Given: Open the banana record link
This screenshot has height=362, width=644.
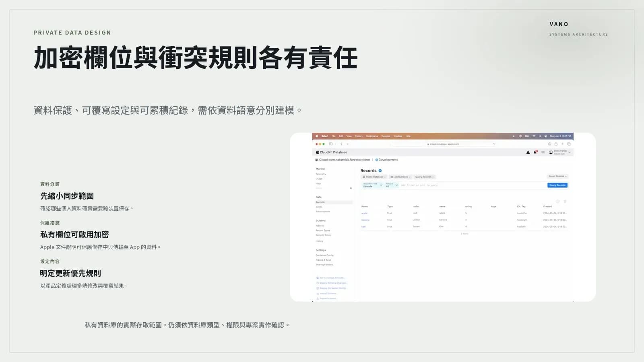Looking at the screenshot, I should [x=365, y=220].
